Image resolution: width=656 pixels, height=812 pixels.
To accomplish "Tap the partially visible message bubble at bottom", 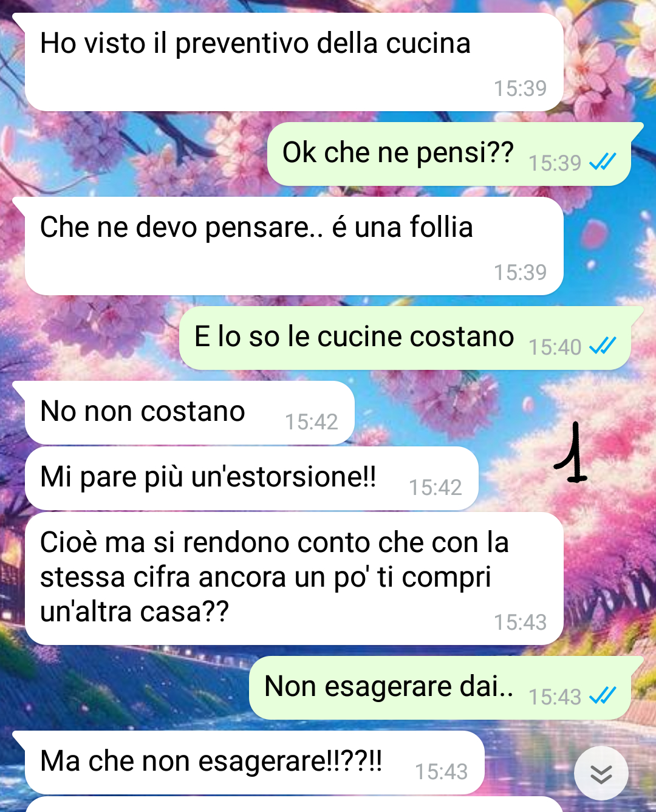I will [x=294, y=805].
